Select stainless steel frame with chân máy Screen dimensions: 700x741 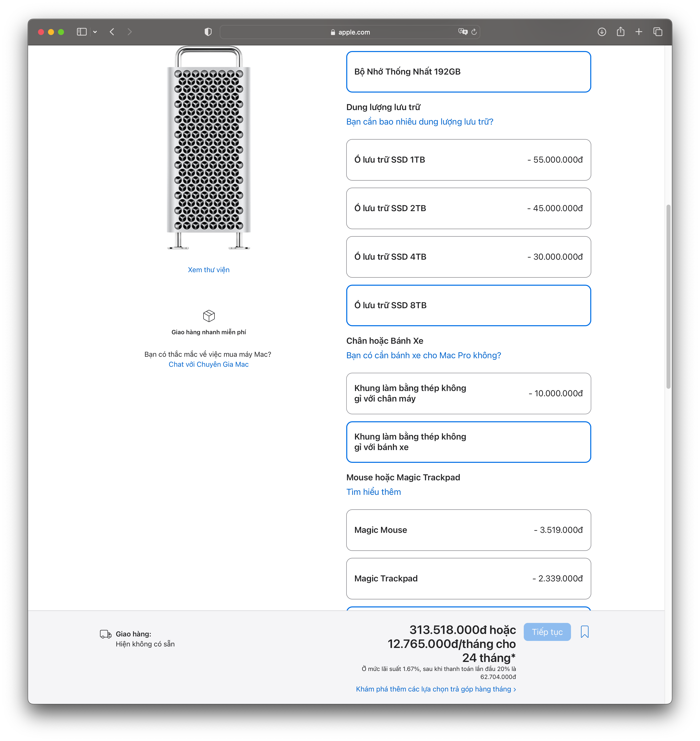pos(468,394)
